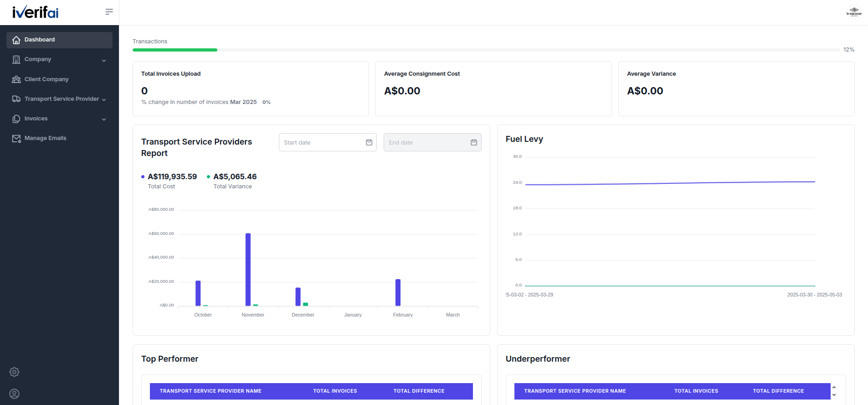Screen dimensions: 868x405
Task: Click the iVerifai logo
Action: (x=36, y=12)
